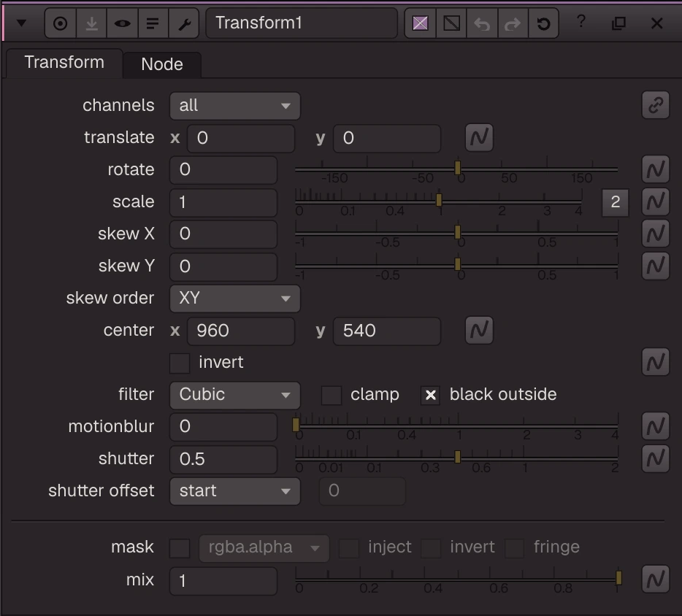Switch to the Transform tab

tap(64, 63)
